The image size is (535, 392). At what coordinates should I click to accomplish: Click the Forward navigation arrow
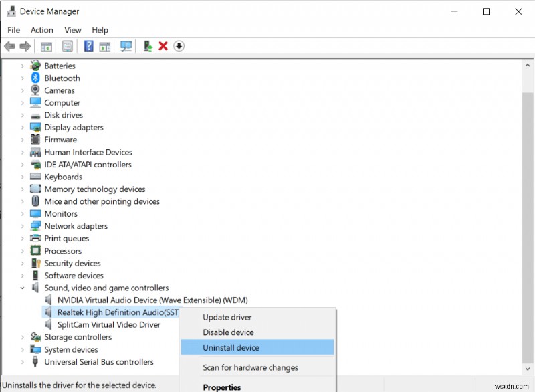(x=24, y=45)
